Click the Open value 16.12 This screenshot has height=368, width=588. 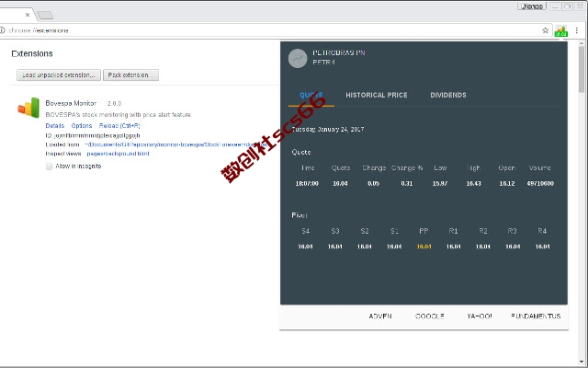507,184
